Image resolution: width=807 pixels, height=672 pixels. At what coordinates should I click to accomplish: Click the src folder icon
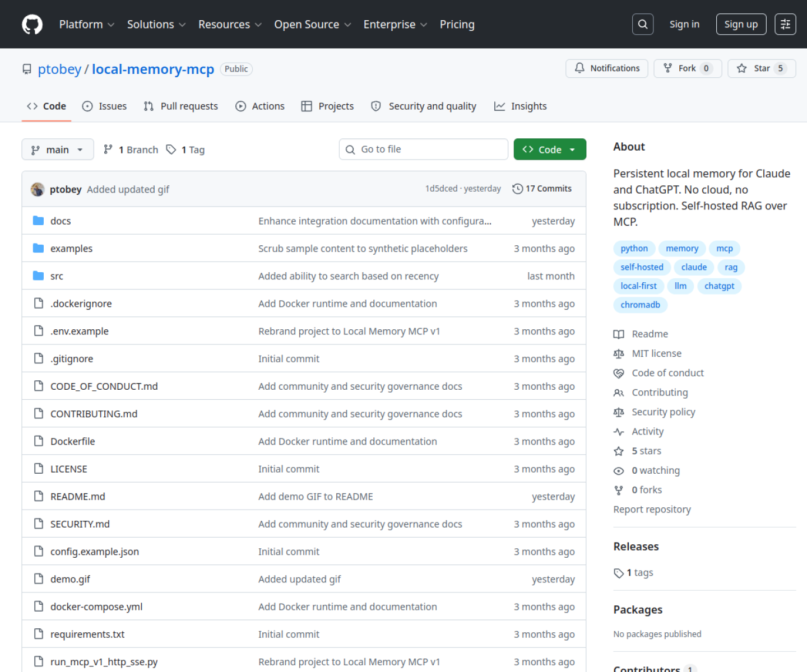pyautogui.click(x=38, y=276)
